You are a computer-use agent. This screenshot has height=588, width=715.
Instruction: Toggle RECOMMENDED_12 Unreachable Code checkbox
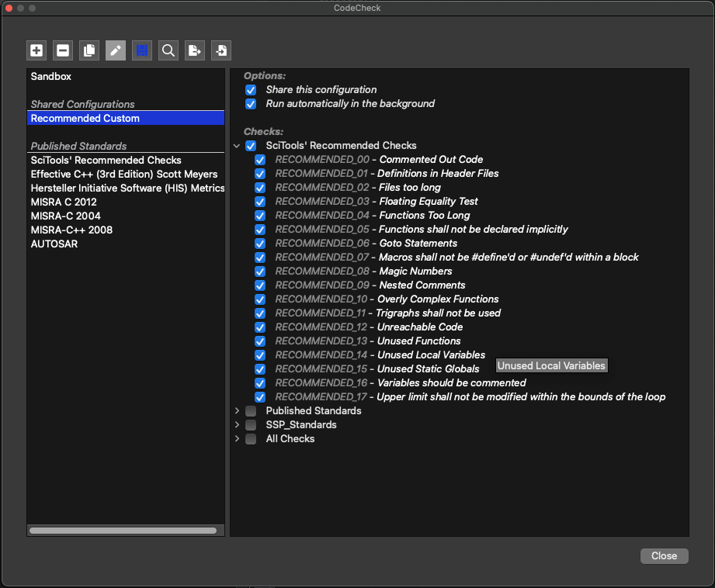pos(260,327)
